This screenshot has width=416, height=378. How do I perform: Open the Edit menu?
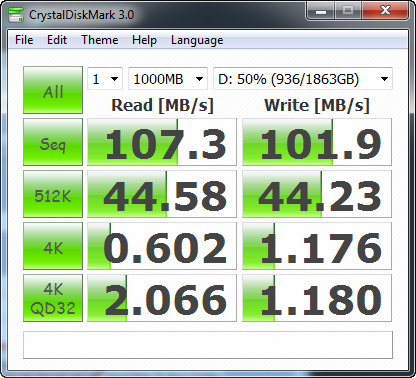(x=57, y=40)
